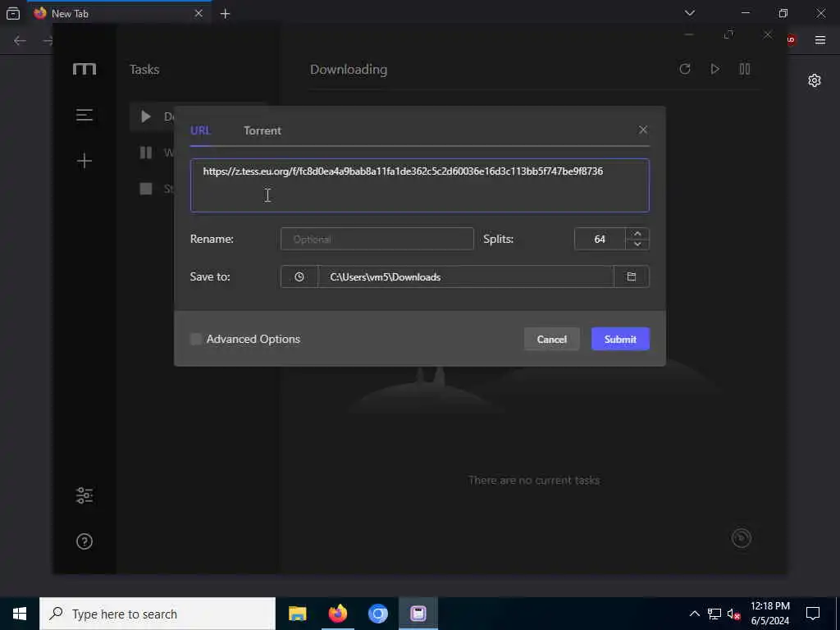Click the Downloading heading text
This screenshot has height=630, width=840.
pos(348,70)
